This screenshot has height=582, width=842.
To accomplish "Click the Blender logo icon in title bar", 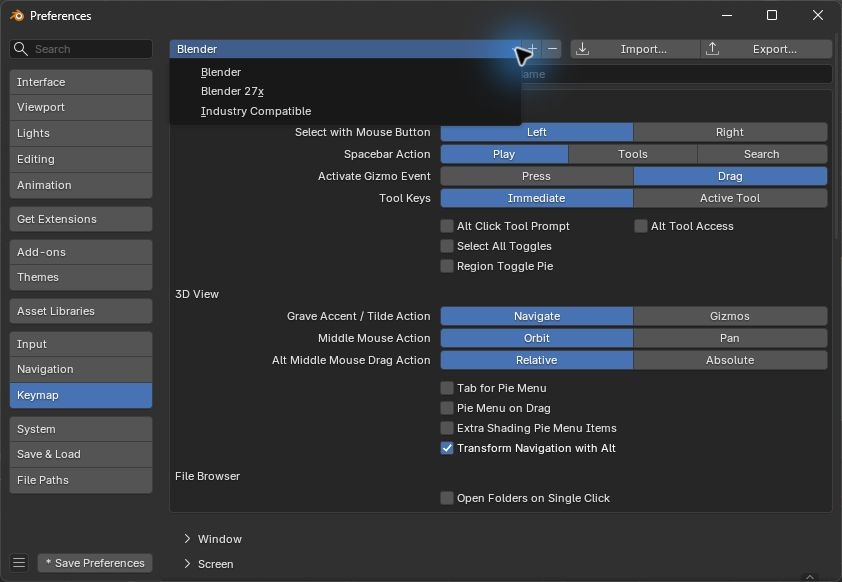I will pyautogui.click(x=17, y=16).
